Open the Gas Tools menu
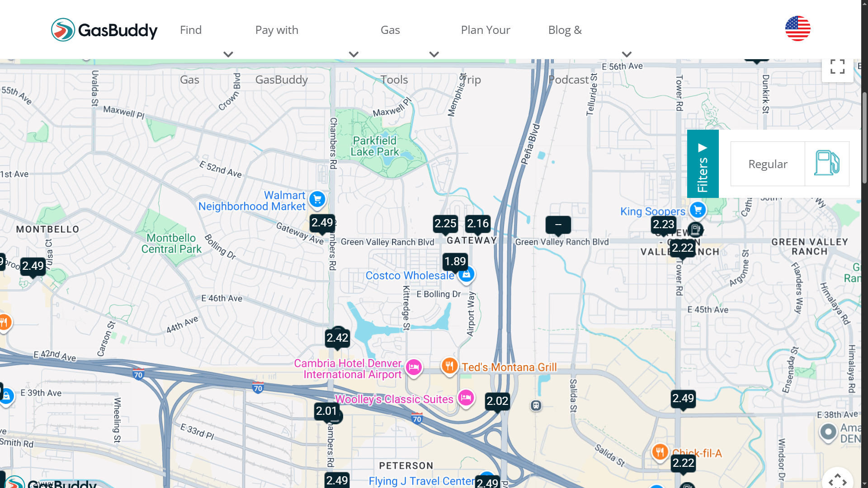Viewport: 868px width, 488px height. (390, 30)
